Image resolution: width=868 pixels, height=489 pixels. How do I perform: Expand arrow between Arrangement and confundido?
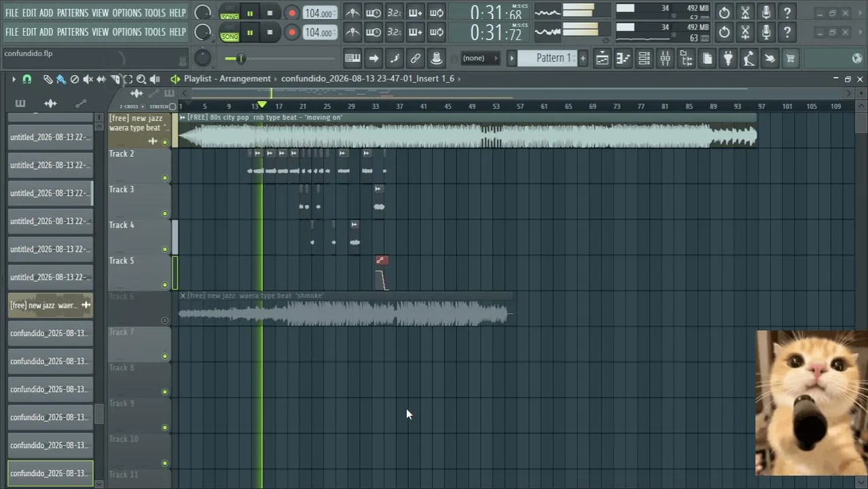pyautogui.click(x=276, y=79)
